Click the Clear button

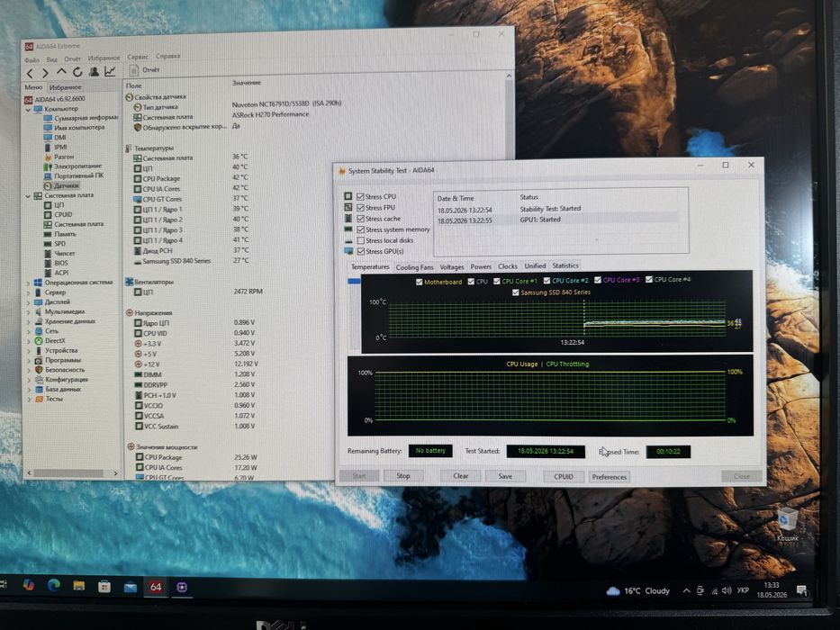click(x=460, y=476)
